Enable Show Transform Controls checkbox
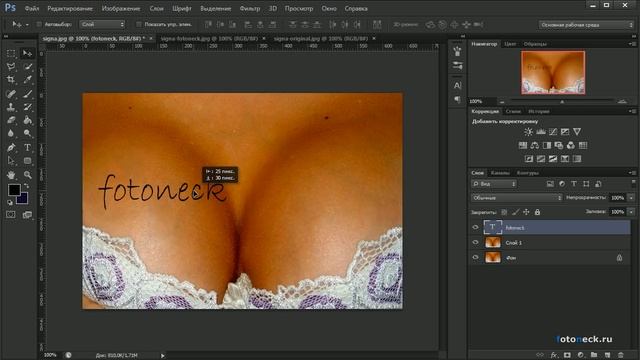640x360 pixels. coord(139,24)
